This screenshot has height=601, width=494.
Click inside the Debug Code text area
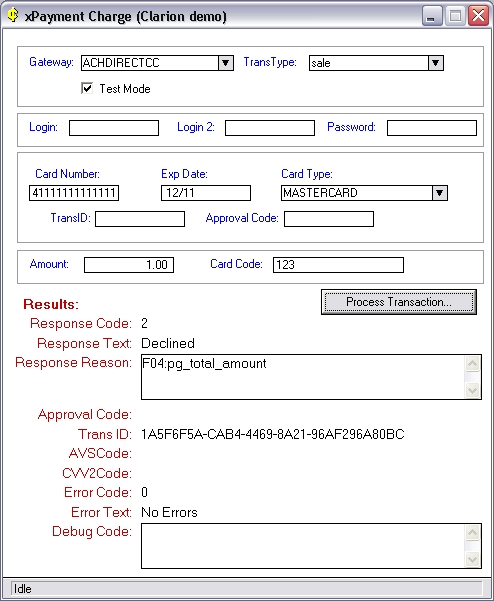(303, 546)
